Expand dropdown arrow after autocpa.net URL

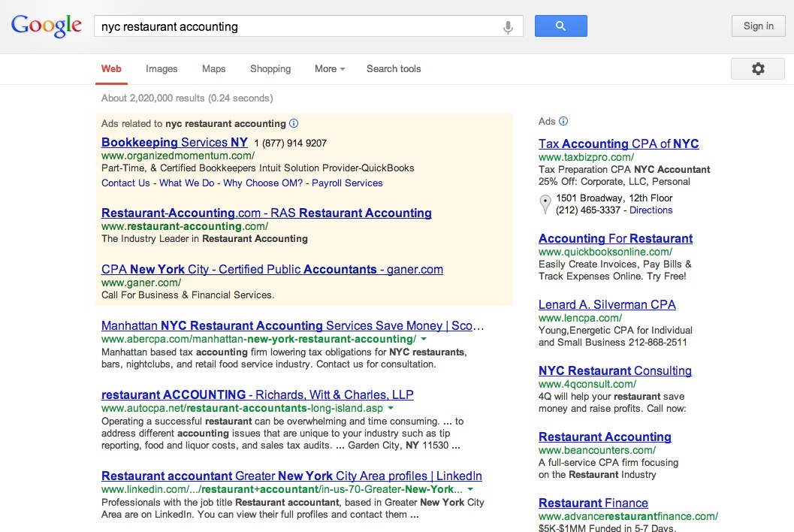pyautogui.click(x=391, y=408)
